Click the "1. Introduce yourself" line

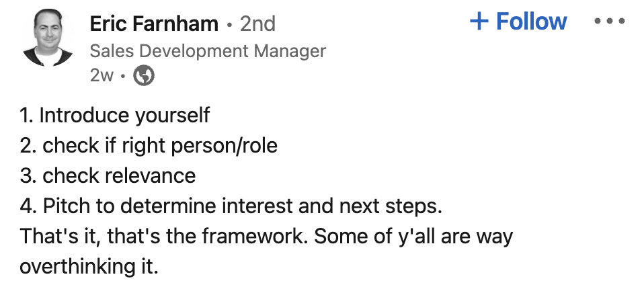pos(114,115)
